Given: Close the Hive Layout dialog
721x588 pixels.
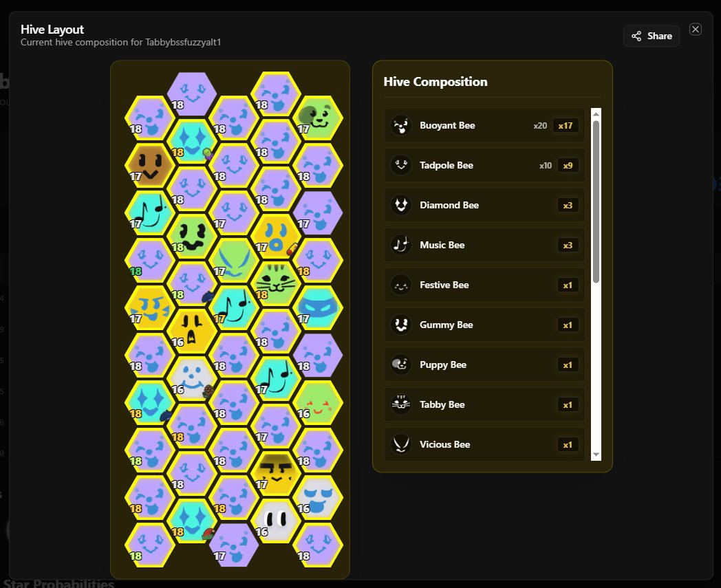Looking at the screenshot, I should (x=696, y=30).
